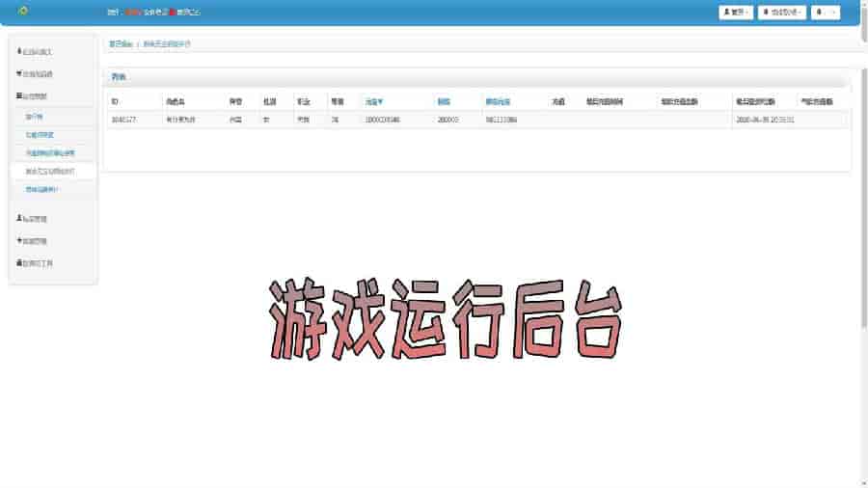Open the header dropdown button with the user icon
Screen dimensions: 868x488
[x=736, y=13]
